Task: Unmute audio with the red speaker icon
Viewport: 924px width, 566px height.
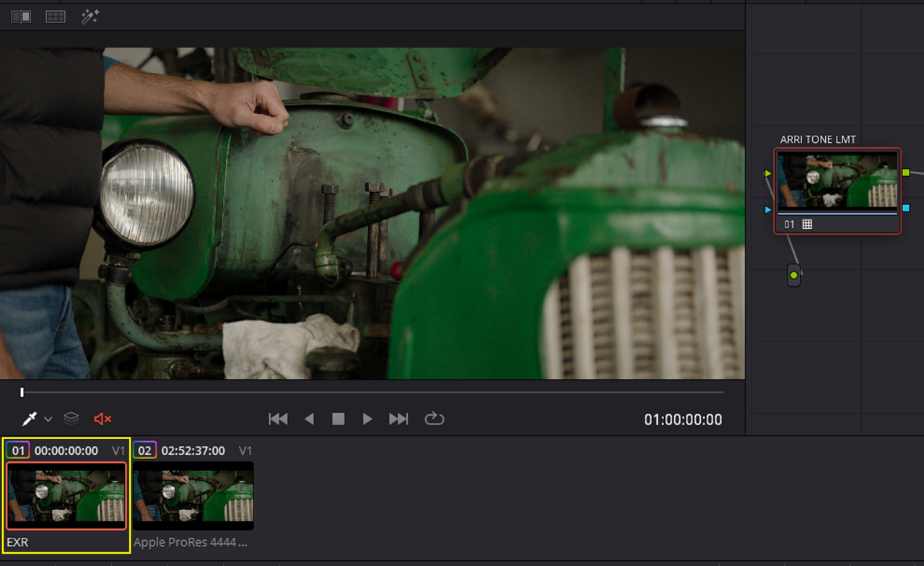Action: pos(103,419)
